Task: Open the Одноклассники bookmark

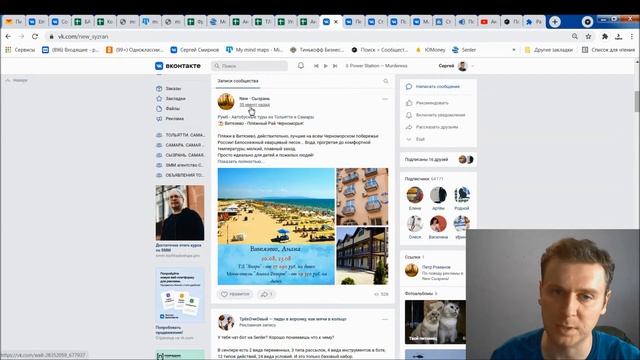Action: click(135, 50)
